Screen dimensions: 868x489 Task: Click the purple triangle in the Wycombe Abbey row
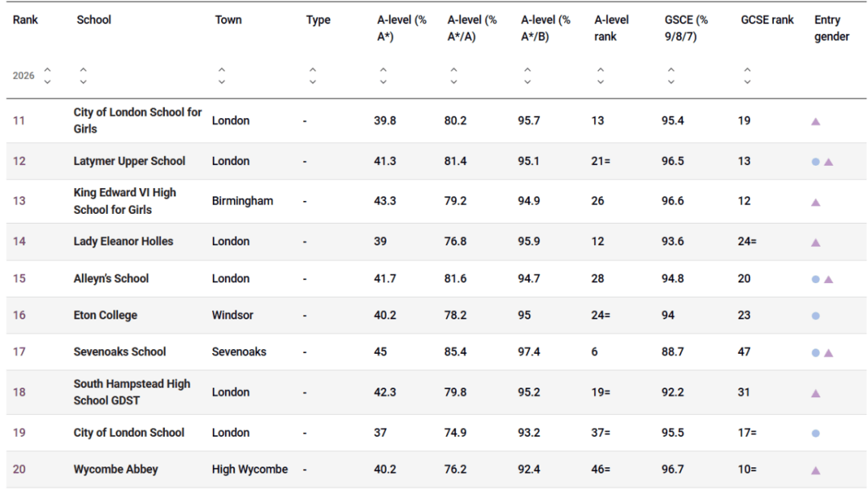coord(816,471)
